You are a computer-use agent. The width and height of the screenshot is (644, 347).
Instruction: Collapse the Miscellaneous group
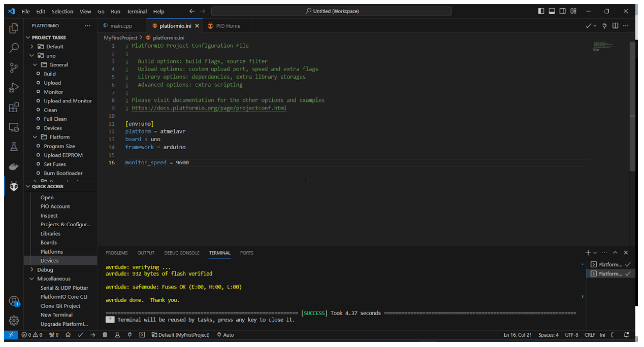pyautogui.click(x=31, y=279)
